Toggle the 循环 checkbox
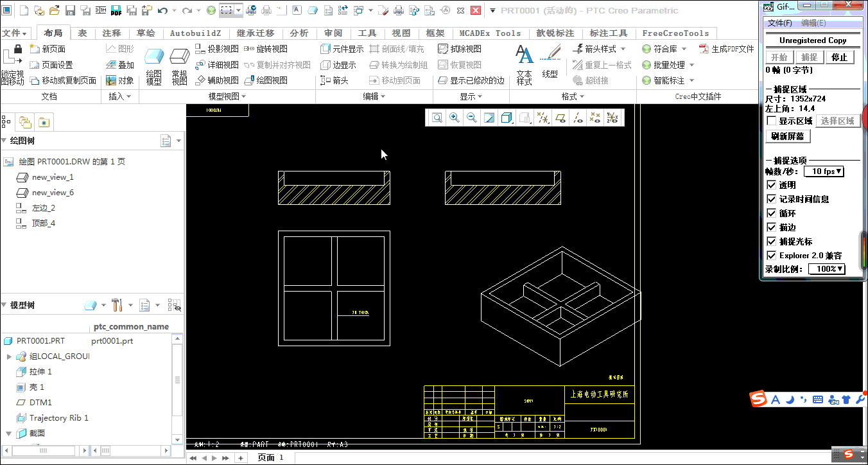868x465 pixels. pos(772,213)
